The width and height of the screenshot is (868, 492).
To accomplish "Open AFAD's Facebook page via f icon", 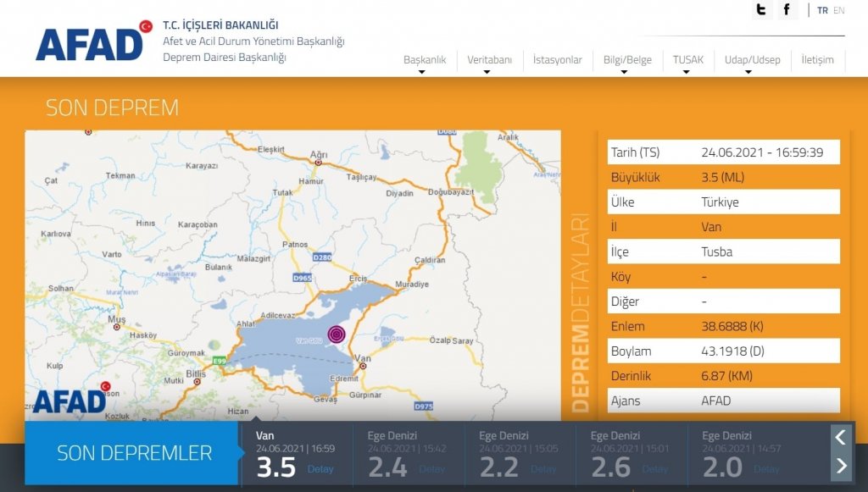I will (x=788, y=10).
